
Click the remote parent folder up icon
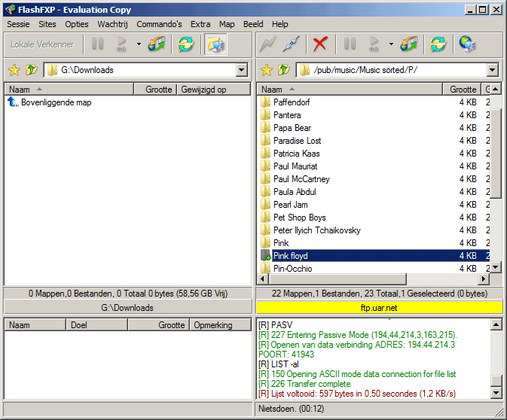(x=284, y=70)
